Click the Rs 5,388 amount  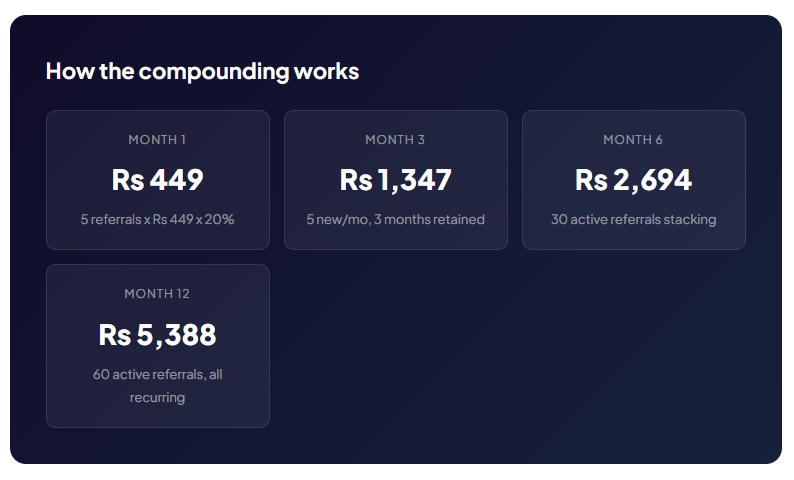click(x=157, y=335)
